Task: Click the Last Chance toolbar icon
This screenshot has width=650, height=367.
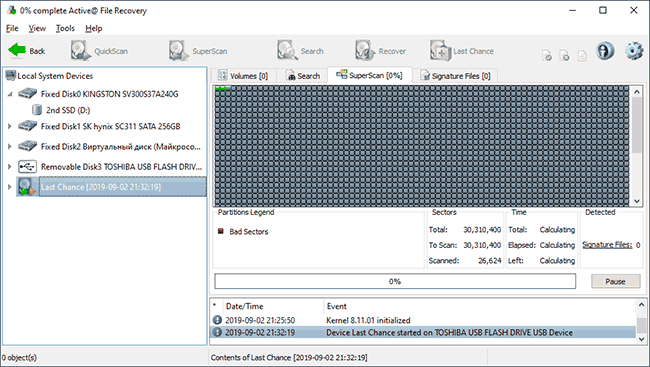Action: pos(440,51)
